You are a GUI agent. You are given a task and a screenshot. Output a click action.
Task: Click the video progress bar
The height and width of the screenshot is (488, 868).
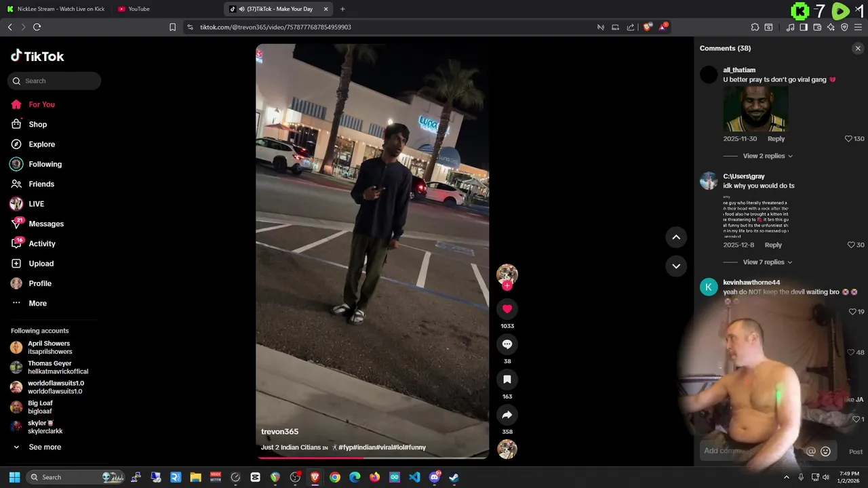[x=372, y=457]
